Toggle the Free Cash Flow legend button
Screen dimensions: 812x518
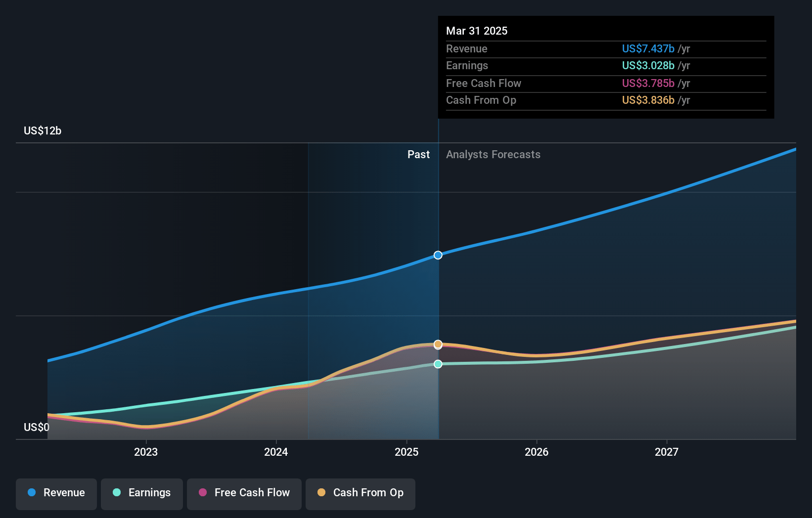(x=244, y=494)
